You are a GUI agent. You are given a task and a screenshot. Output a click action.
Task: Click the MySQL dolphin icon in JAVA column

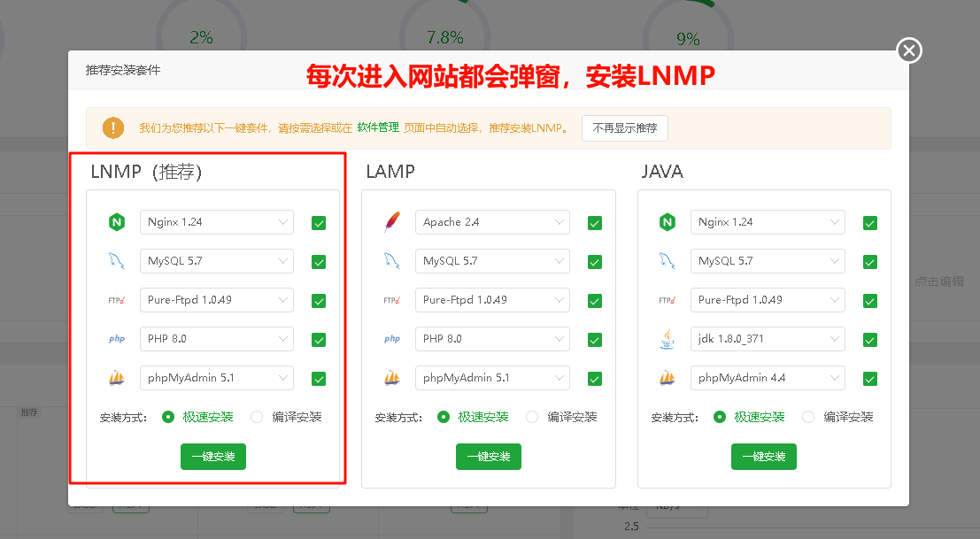667,261
